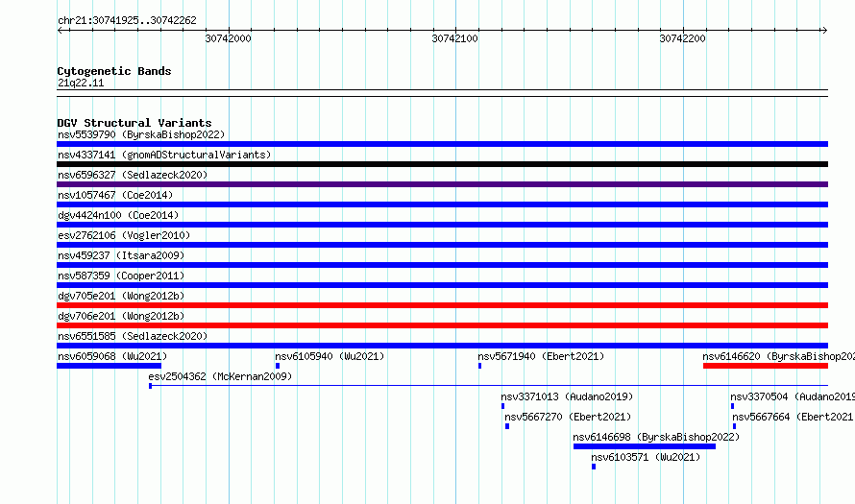Open dgv706e201 (Wong2012b) variant
Screen dimensions: 855x504
pos(121,316)
